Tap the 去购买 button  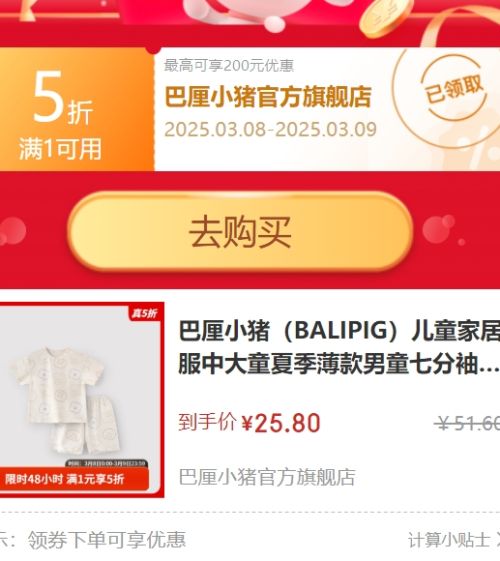point(240,232)
